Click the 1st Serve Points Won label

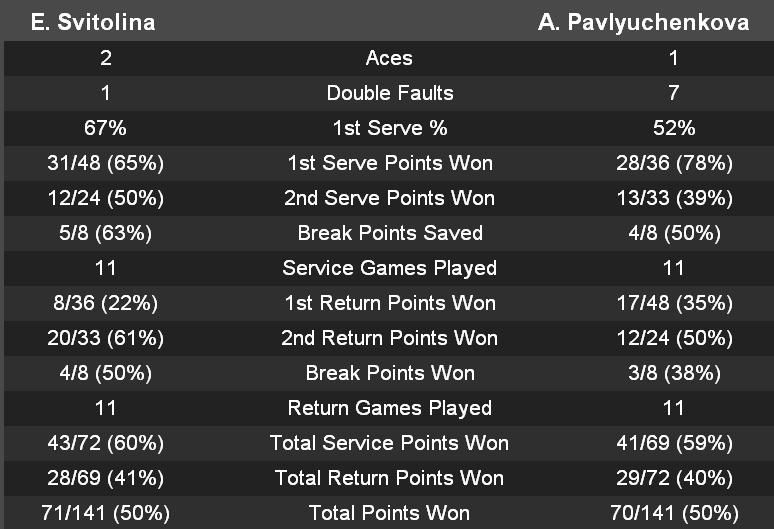click(x=389, y=163)
